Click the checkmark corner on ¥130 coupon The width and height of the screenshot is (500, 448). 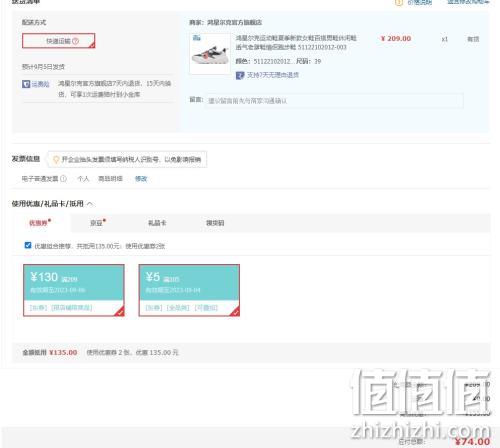(x=120, y=312)
